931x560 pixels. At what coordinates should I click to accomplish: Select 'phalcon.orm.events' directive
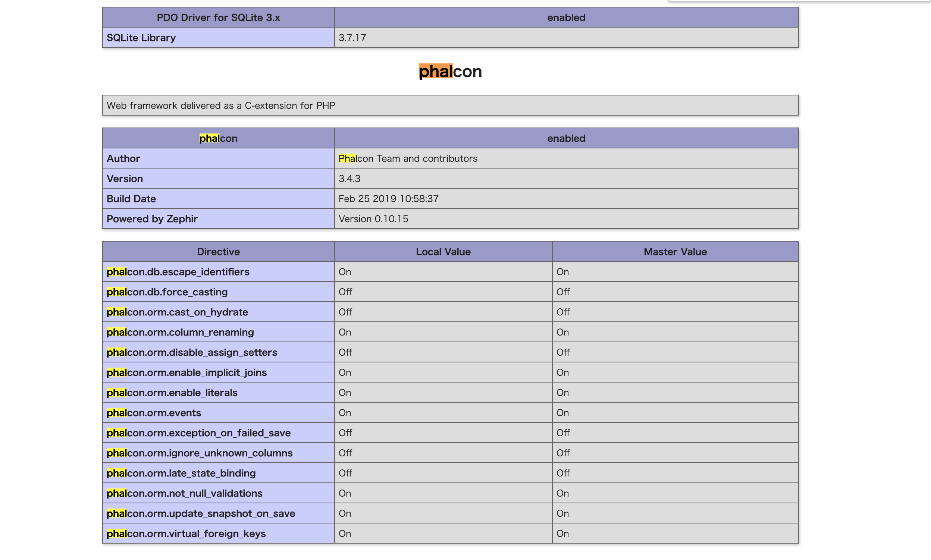(x=154, y=412)
